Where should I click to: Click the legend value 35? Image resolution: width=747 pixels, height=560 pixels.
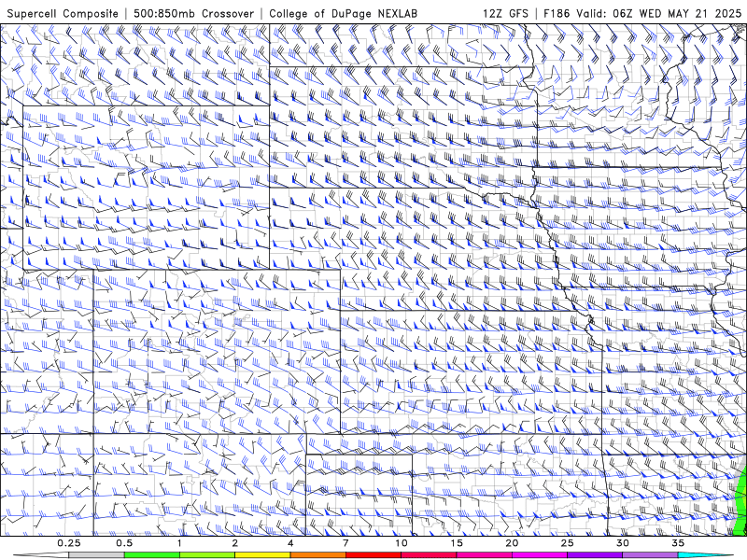678,543
